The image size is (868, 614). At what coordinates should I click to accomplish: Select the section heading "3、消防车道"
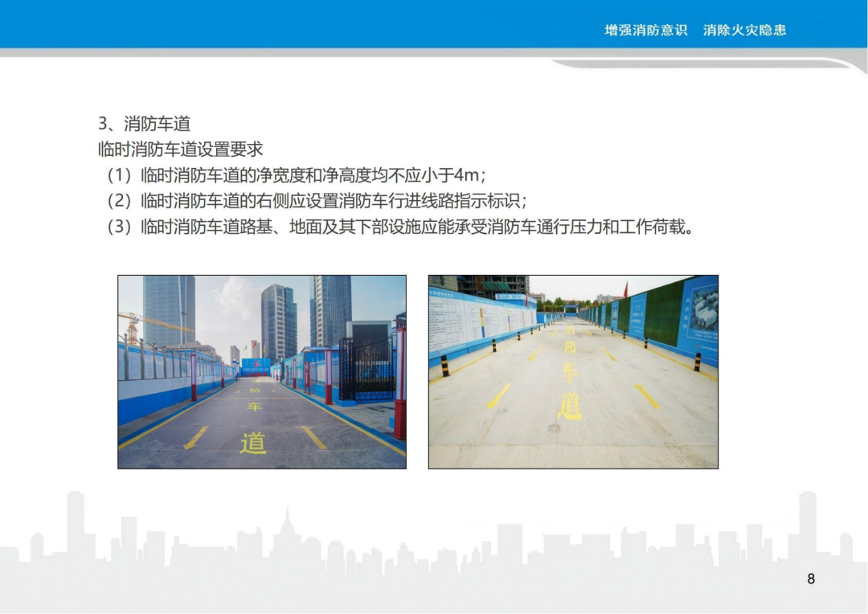(x=144, y=124)
